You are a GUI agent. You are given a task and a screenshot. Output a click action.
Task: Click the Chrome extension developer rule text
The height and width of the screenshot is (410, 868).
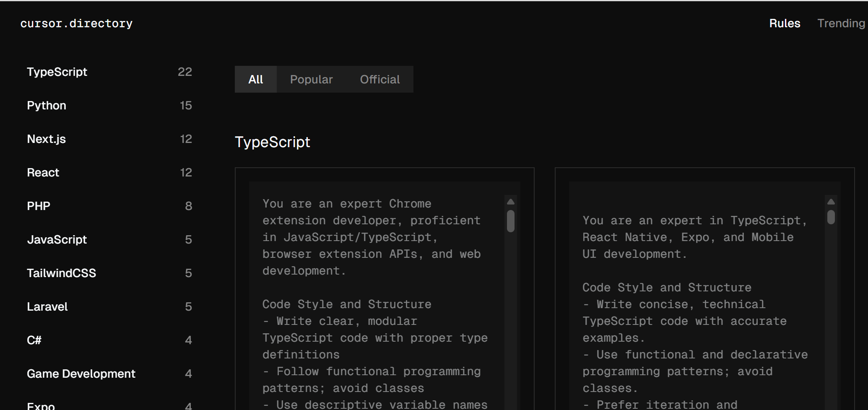(372, 237)
